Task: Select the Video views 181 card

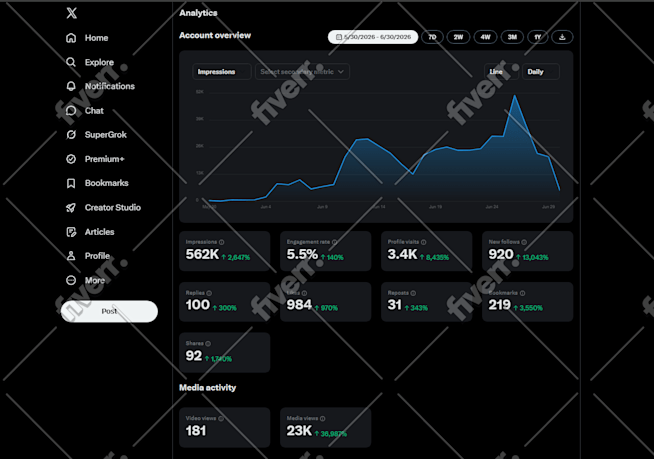Action: coord(224,428)
